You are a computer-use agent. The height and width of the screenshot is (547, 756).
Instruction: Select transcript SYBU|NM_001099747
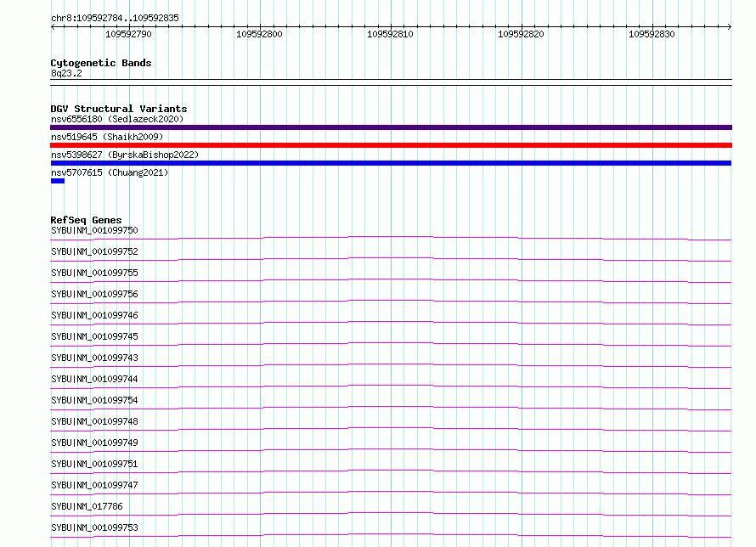(x=94, y=485)
